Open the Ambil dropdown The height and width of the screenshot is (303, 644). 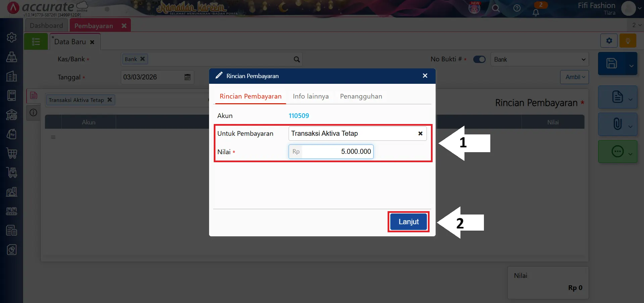tap(575, 77)
